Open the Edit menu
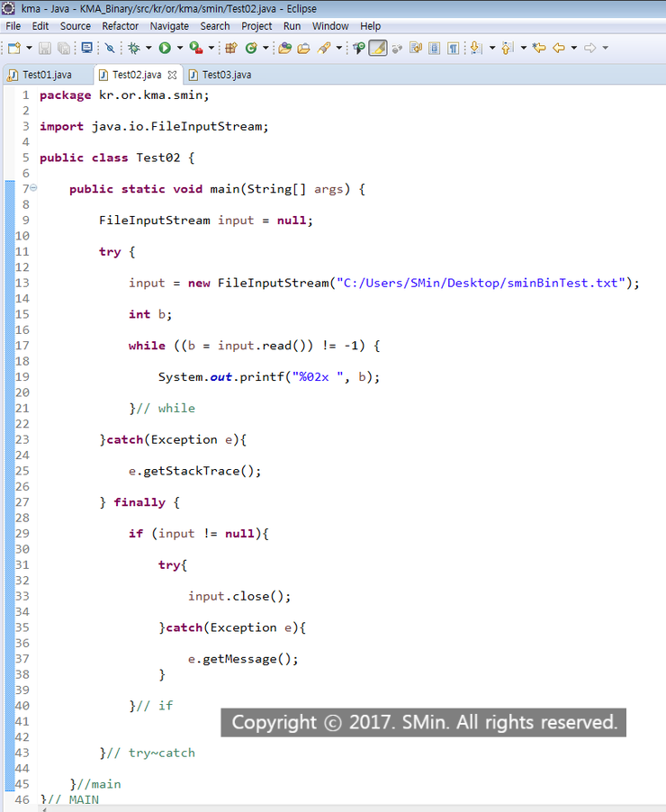The width and height of the screenshot is (666, 812). 40,26
